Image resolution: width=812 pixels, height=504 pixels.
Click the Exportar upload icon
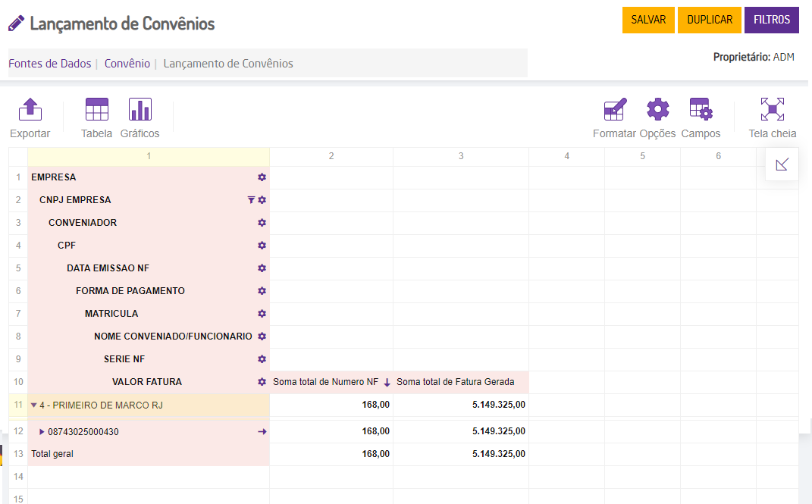(30, 111)
